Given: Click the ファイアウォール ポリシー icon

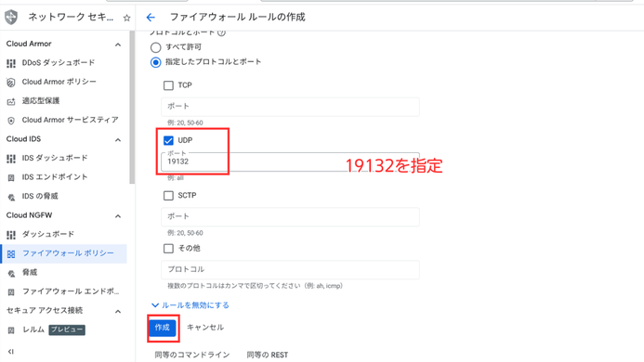Looking at the screenshot, I should click(11, 254).
